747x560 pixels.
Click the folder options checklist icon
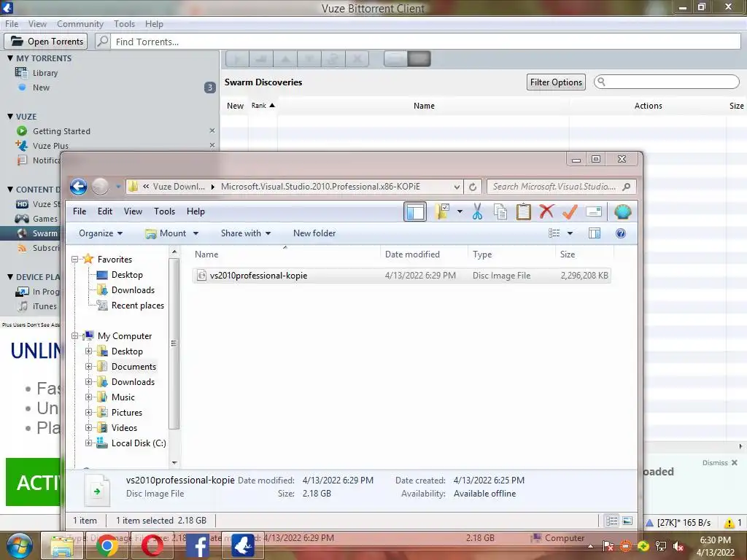pos(443,211)
